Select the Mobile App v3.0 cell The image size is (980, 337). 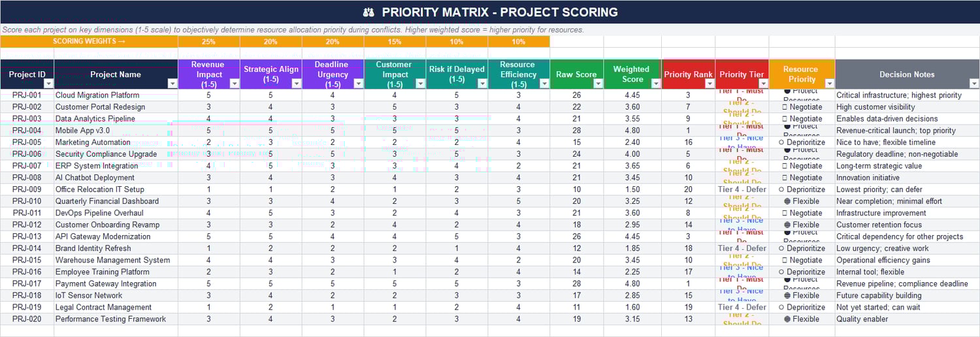[116, 131]
